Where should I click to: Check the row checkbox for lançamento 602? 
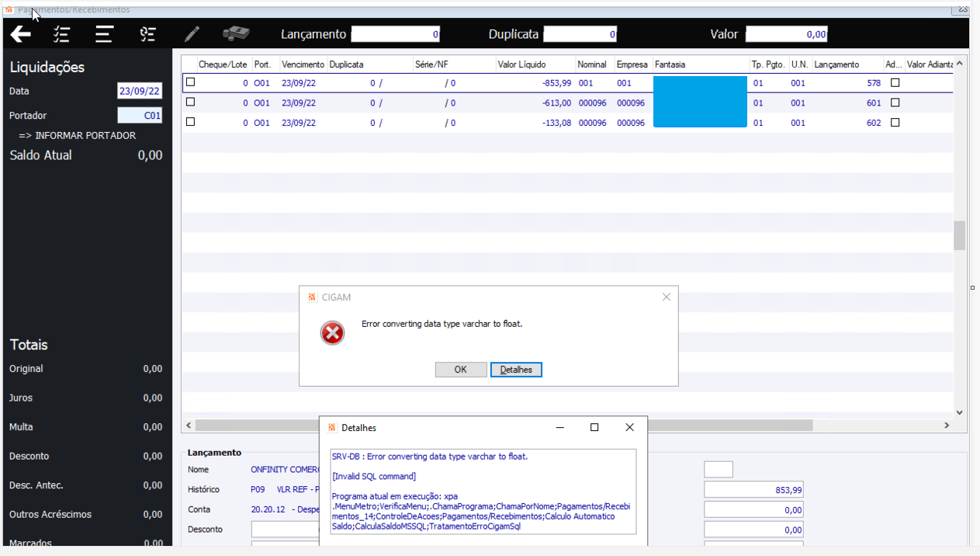click(190, 122)
